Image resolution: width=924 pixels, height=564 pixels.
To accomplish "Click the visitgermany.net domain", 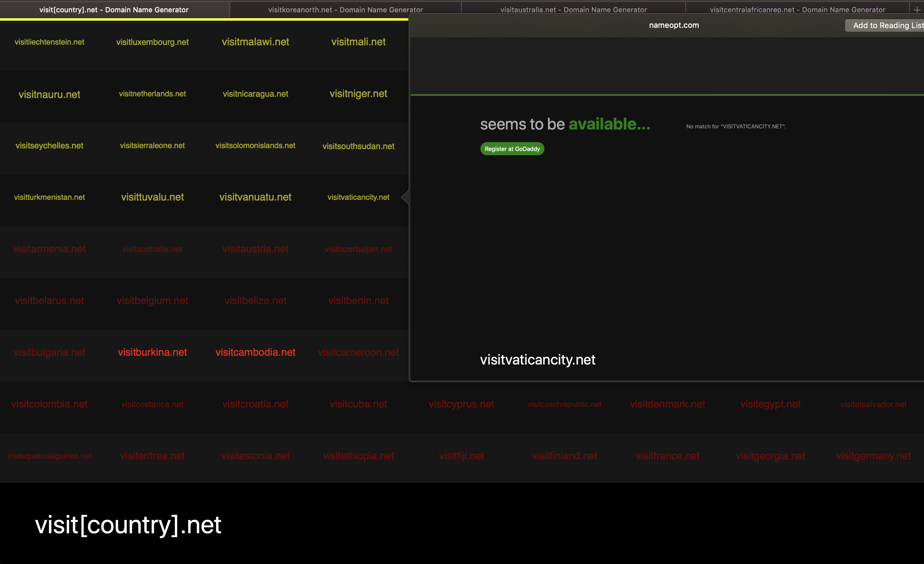I will (x=874, y=456).
